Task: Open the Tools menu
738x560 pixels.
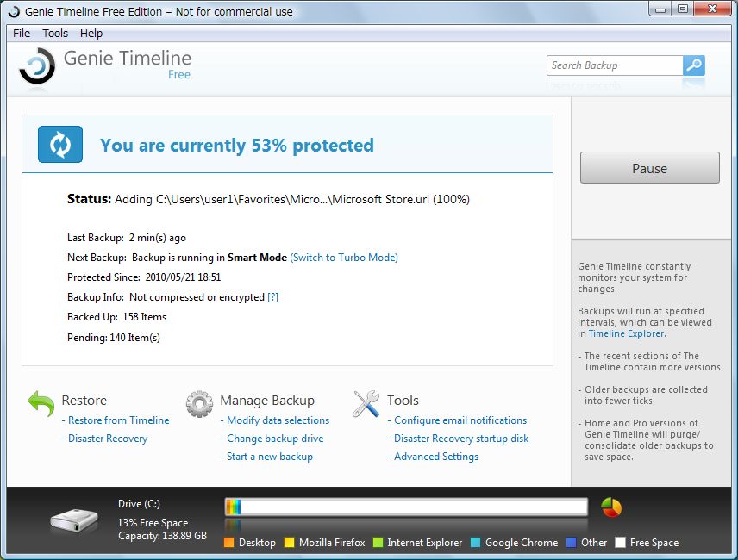Action: coord(55,34)
